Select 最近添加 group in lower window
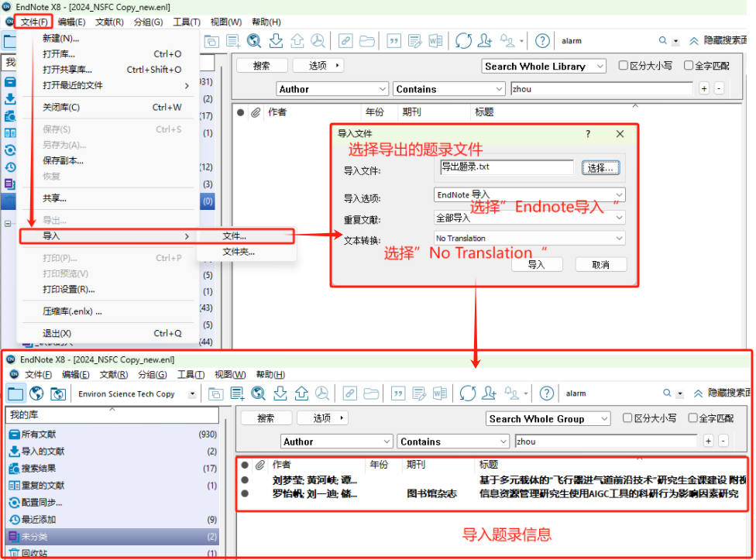The width and height of the screenshot is (756, 560). pos(113,520)
